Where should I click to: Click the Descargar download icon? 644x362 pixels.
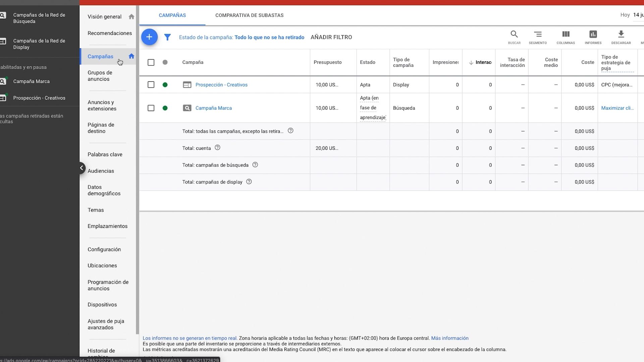tap(621, 37)
